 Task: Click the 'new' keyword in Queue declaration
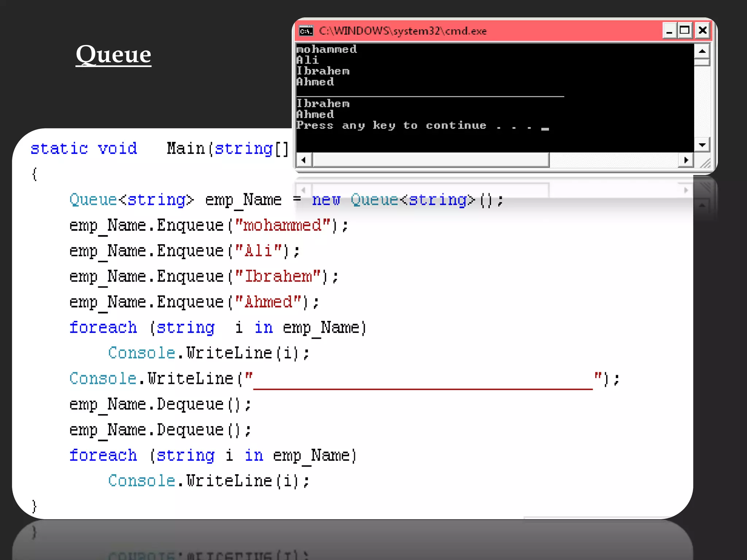point(326,200)
